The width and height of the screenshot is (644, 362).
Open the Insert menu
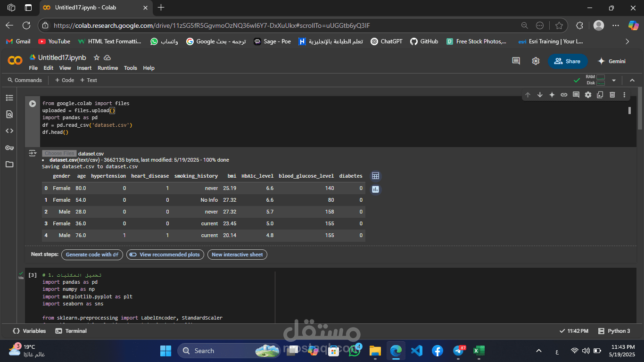click(x=84, y=68)
